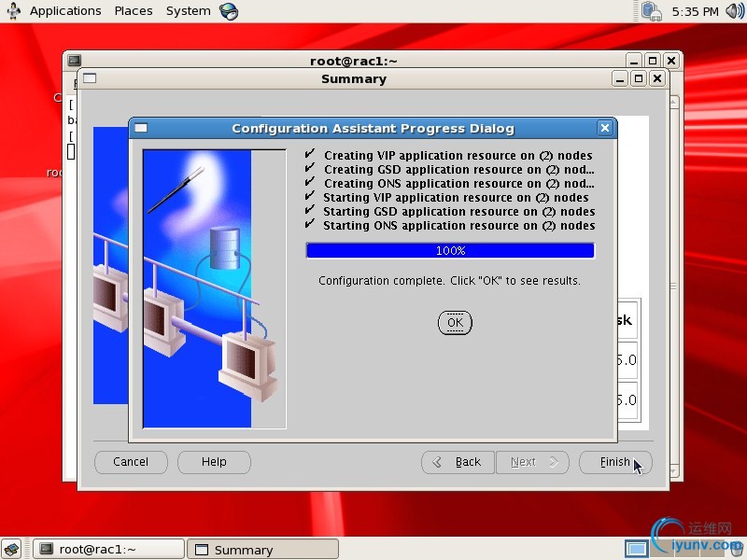The height and width of the screenshot is (560, 747).
Task: Click the Show Desktop icon in bottom panel
Action: coord(11,549)
